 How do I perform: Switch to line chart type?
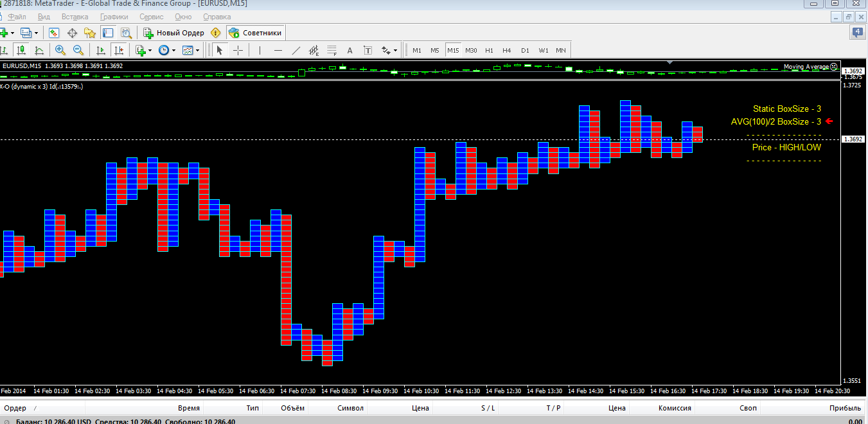(x=39, y=50)
